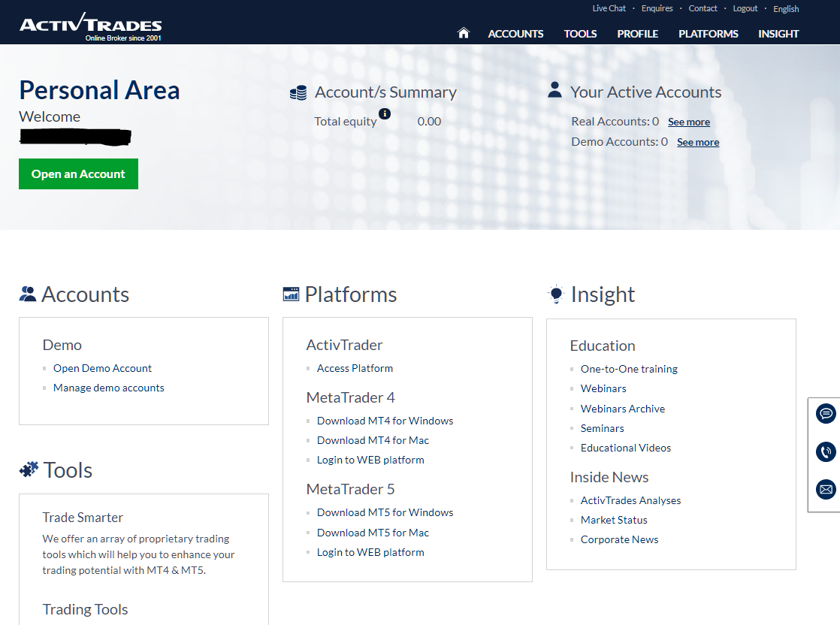Click the puzzle pieces icon next to Tools
This screenshot has height=625, width=840.
pos(29,470)
